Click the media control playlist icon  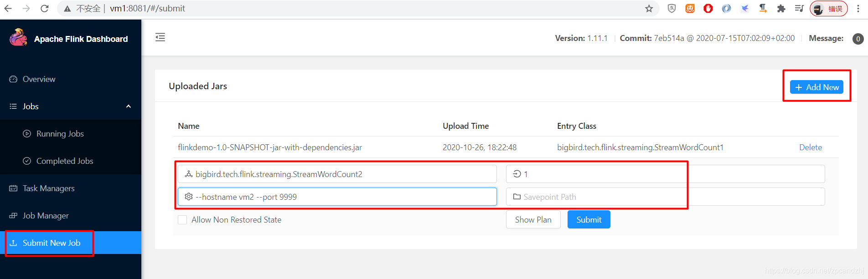tap(799, 9)
